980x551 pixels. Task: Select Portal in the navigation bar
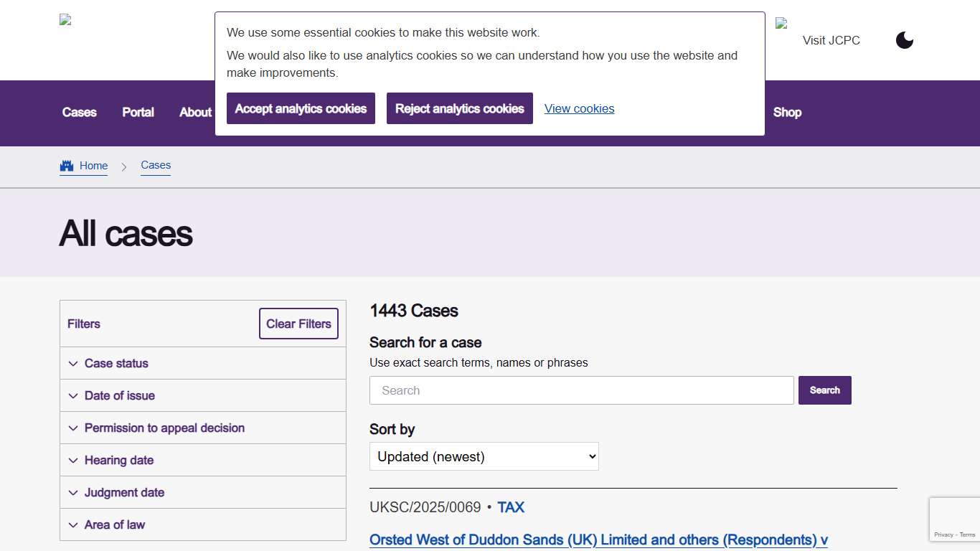pos(138,113)
